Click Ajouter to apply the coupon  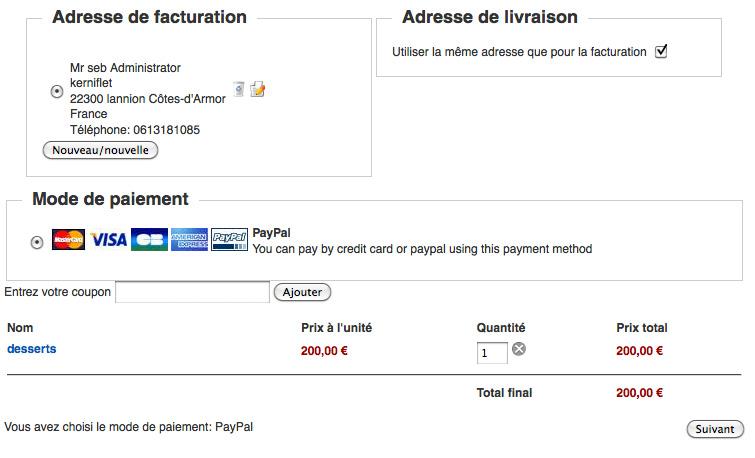click(x=302, y=292)
